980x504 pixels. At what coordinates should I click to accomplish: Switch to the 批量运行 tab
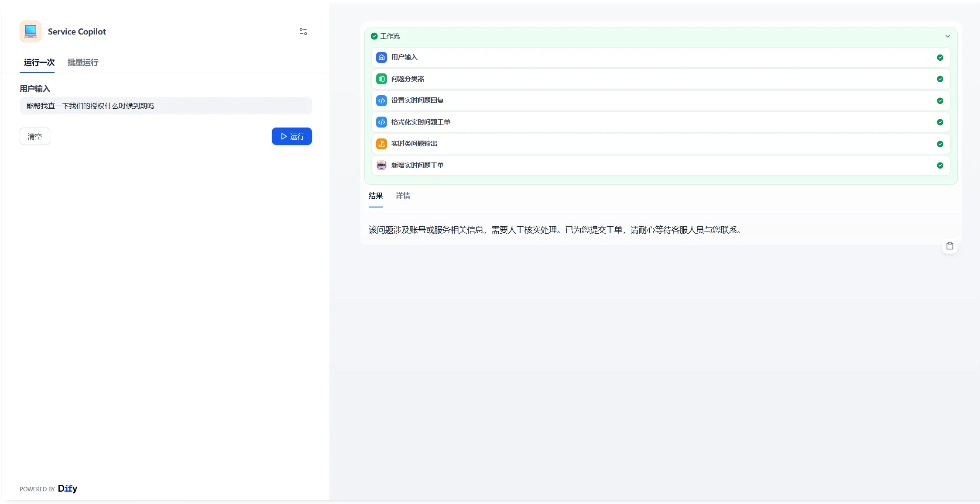83,62
